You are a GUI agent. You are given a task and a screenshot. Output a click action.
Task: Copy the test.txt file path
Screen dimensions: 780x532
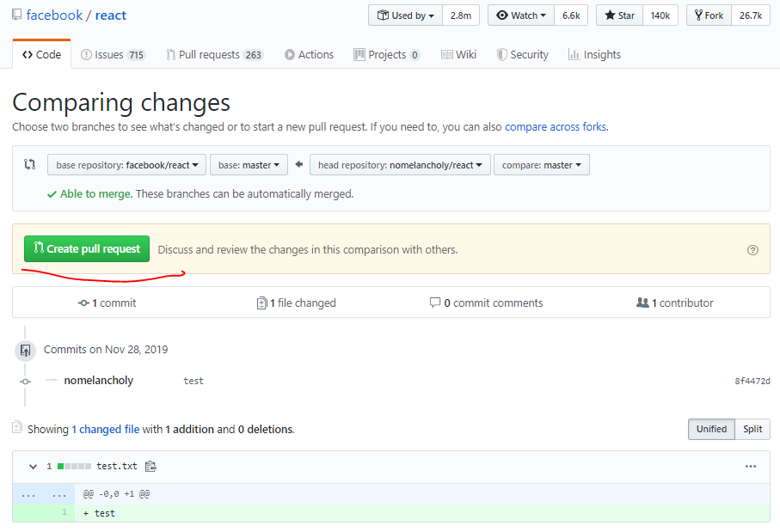150,467
